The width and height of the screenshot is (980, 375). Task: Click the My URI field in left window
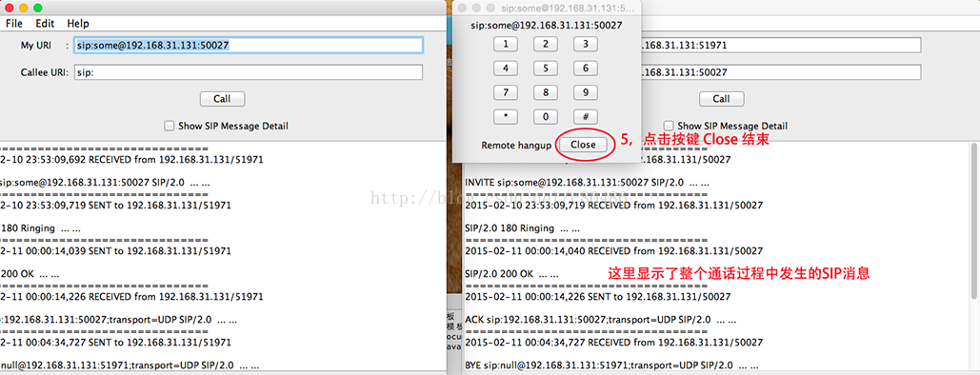click(249, 45)
